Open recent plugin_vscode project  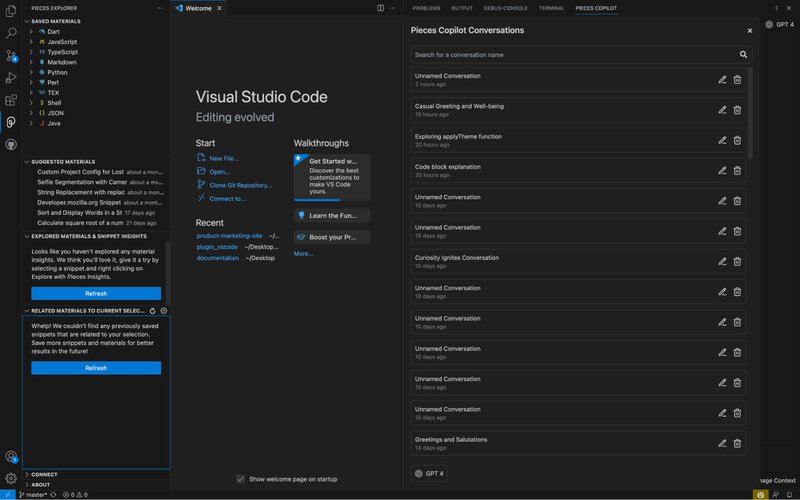point(217,247)
